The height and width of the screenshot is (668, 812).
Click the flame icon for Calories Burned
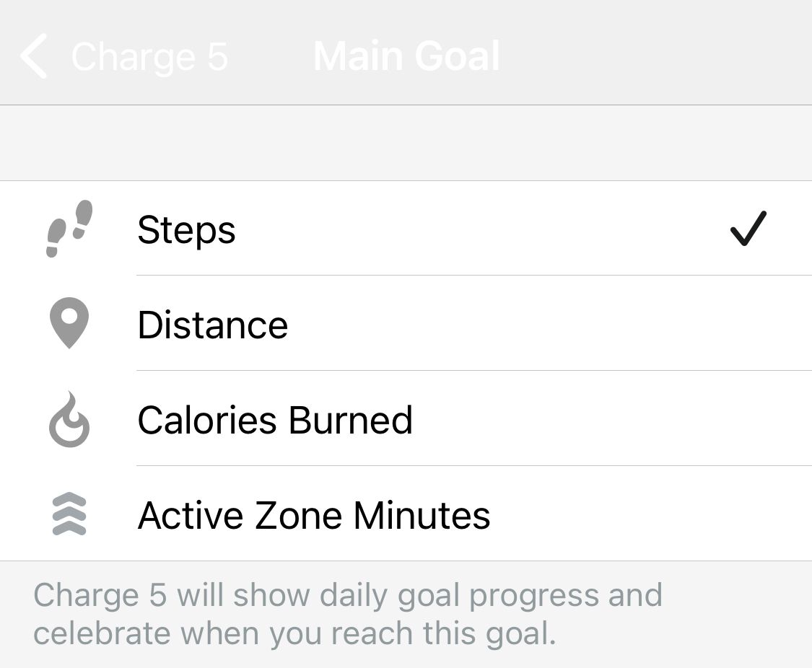click(x=69, y=419)
